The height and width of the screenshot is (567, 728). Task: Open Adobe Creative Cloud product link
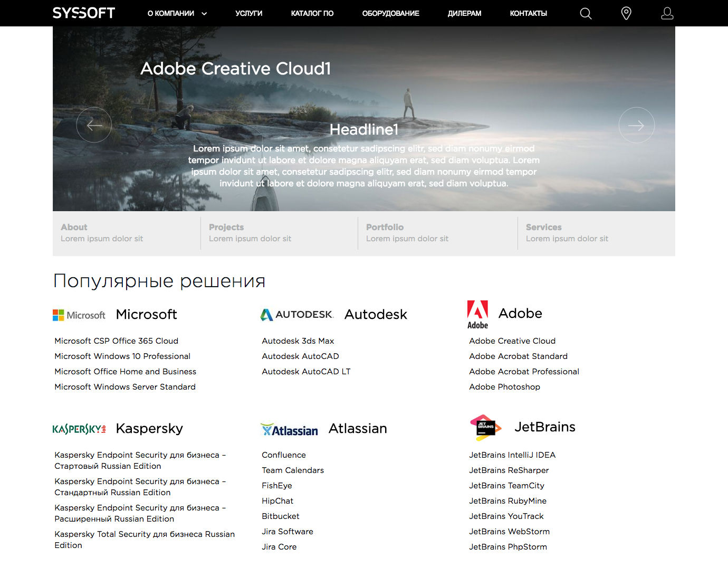512,341
